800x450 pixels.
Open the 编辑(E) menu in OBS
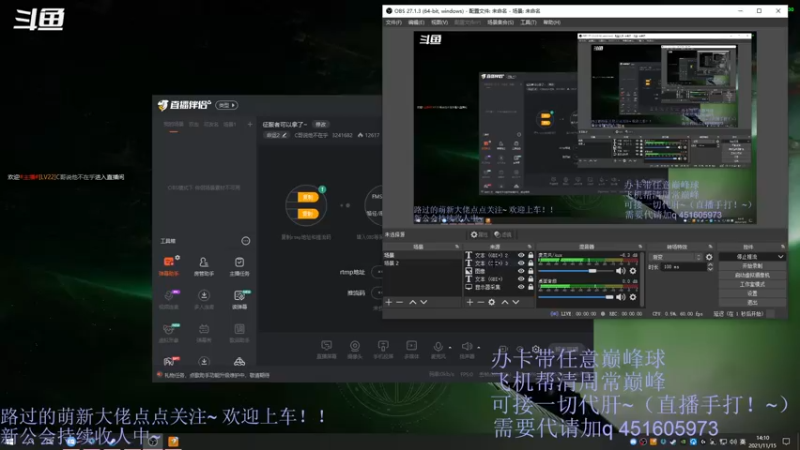point(416,22)
